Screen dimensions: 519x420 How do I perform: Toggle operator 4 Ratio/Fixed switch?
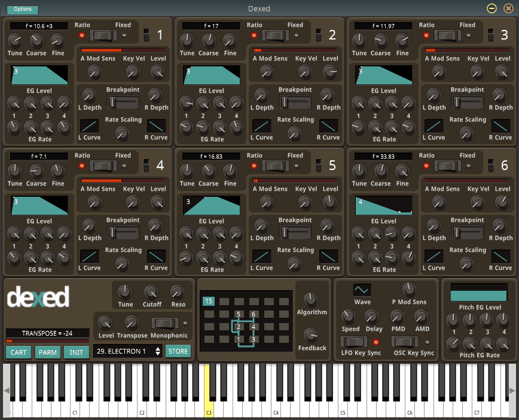103,166
